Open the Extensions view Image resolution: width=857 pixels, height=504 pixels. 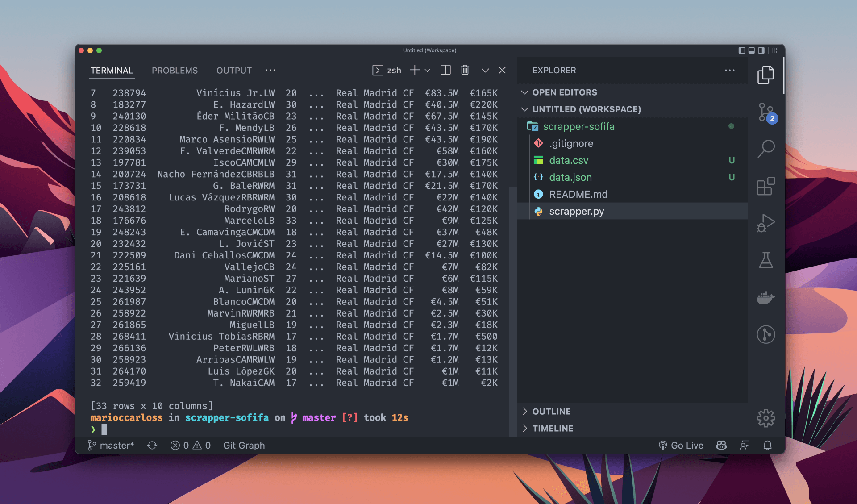[766, 186]
